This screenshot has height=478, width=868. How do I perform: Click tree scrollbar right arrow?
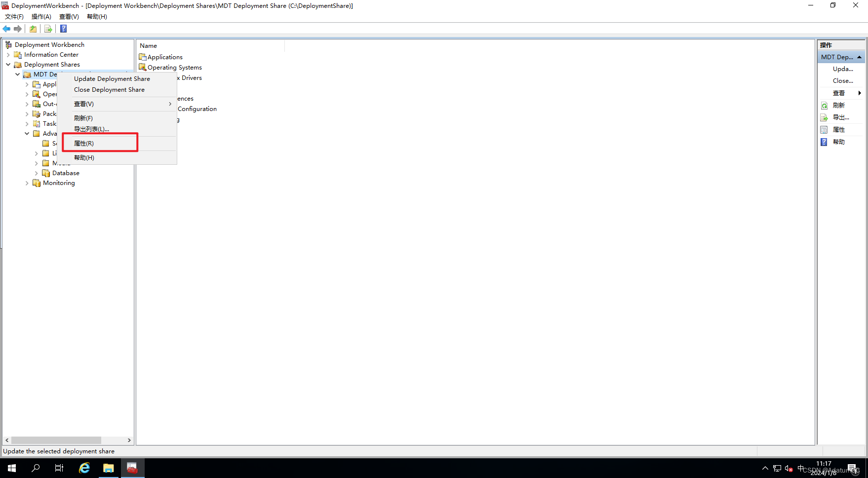[x=129, y=440]
